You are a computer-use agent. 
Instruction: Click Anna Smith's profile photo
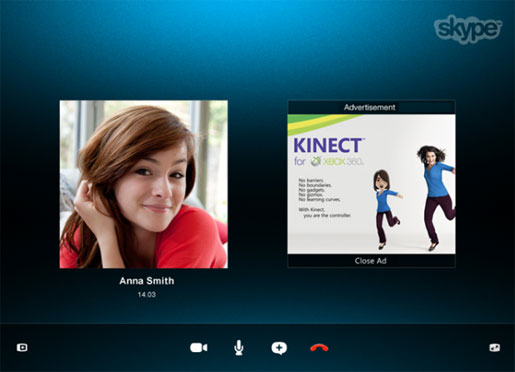(144, 184)
